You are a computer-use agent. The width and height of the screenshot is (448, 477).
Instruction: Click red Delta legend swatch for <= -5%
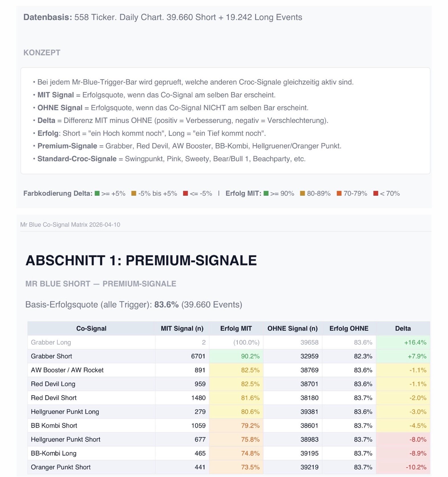(185, 193)
